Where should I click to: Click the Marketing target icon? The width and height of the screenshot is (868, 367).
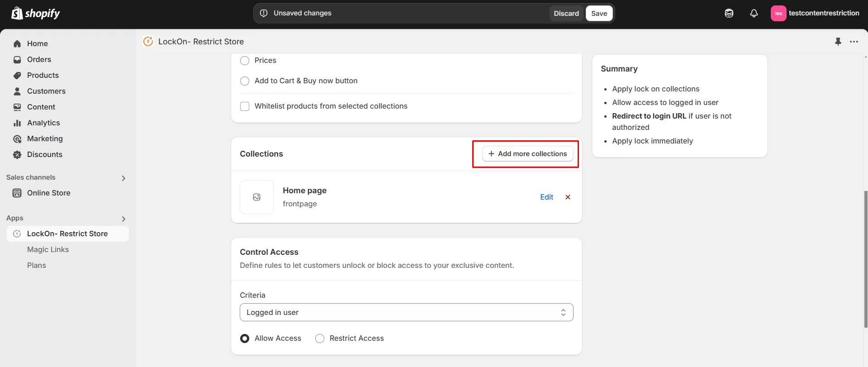17,138
